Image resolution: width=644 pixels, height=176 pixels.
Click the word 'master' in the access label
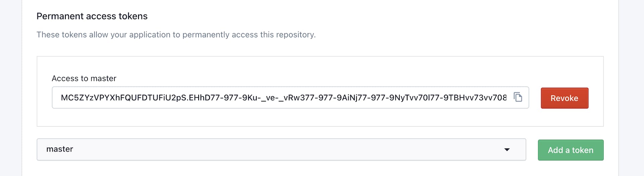(103, 79)
